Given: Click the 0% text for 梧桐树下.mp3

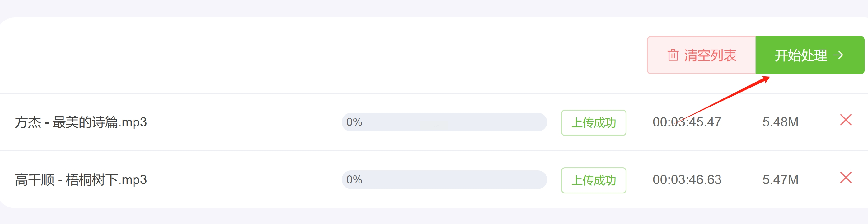Looking at the screenshot, I should [354, 180].
